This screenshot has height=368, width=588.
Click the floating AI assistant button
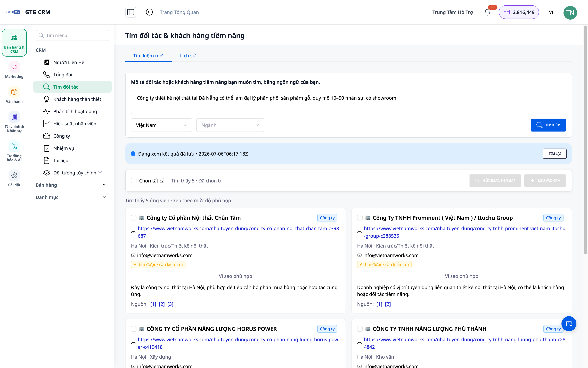point(569,324)
